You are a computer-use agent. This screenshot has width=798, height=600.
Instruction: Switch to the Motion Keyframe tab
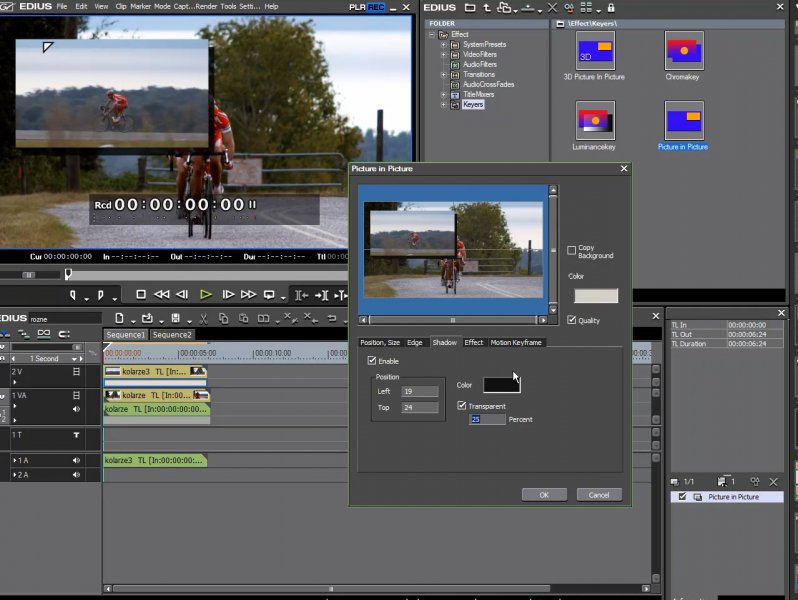click(x=516, y=342)
